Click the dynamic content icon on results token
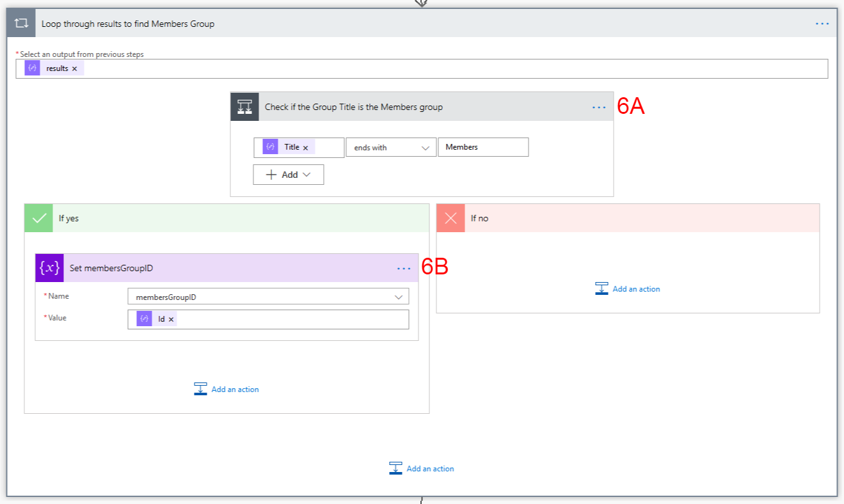The width and height of the screenshot is (844, 504). pos(33,68)
